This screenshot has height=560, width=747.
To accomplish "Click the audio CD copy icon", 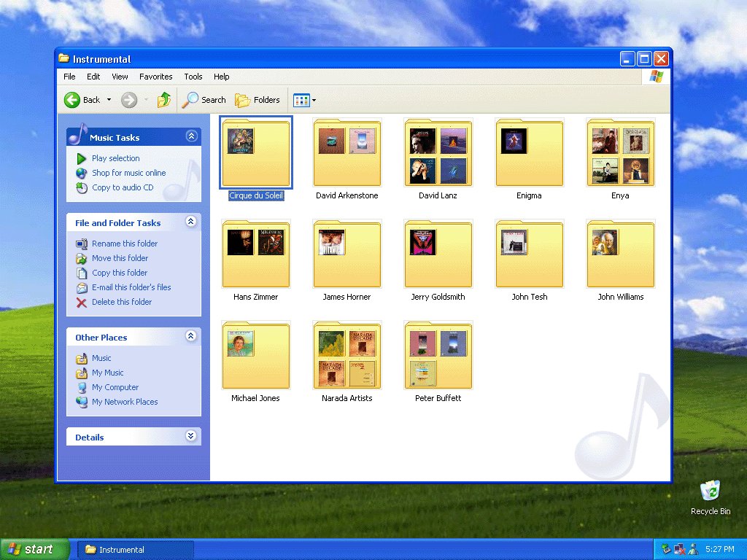I will click(x=82, y=187).
